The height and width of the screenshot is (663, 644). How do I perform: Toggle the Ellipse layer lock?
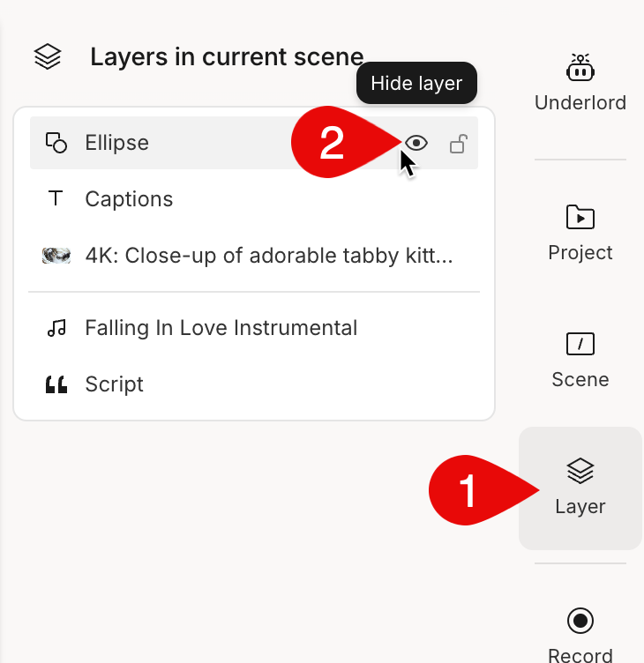pos(458,144)
